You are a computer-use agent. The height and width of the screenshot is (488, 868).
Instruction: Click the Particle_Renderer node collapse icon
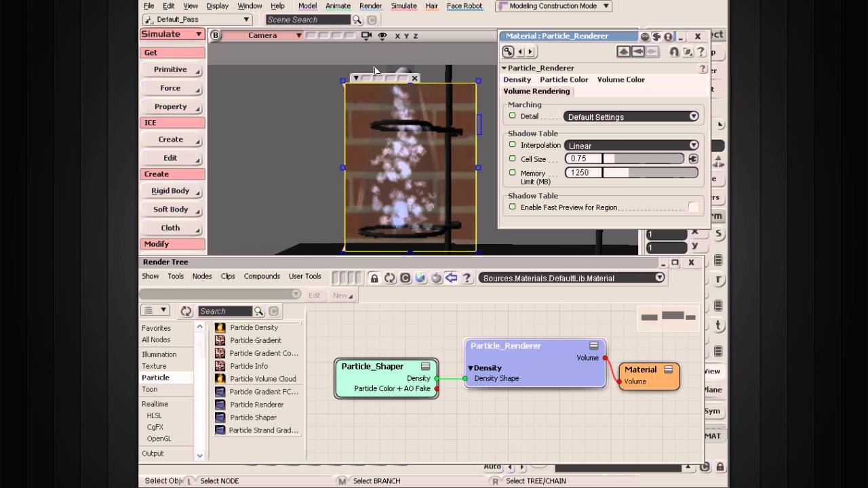pos(593,346)
